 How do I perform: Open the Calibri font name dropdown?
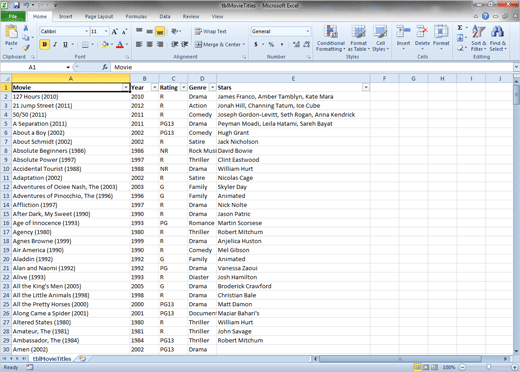(87, 31)
